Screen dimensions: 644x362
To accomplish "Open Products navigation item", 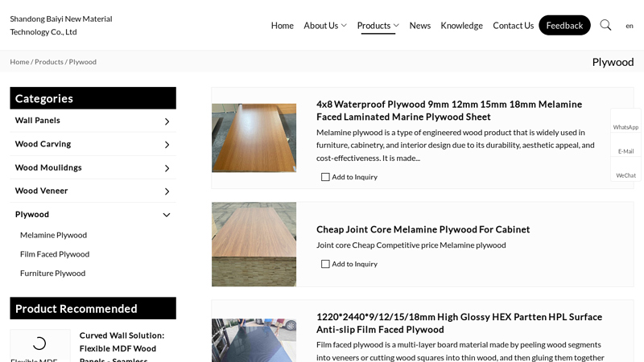I will pyautogui.click(x=374, y=26).
